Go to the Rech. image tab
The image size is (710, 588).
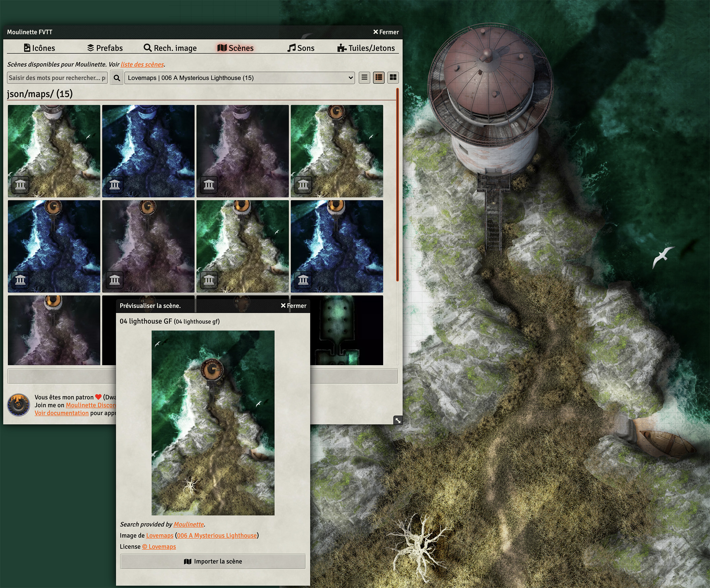[170, 48]
